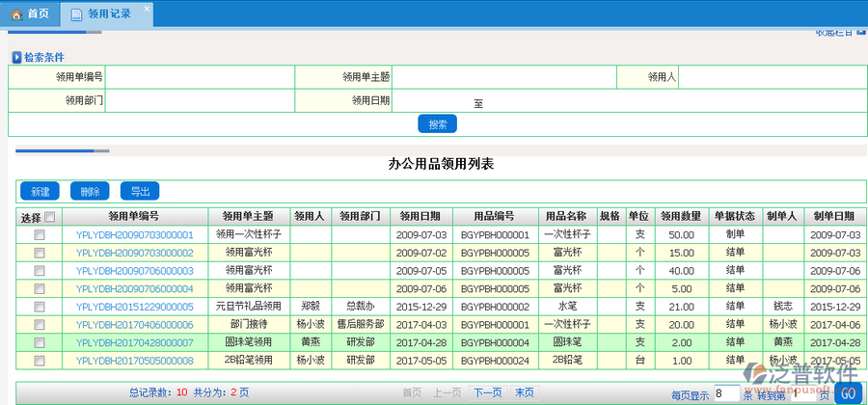Switch to the 首页 tab

pos(29,14)
